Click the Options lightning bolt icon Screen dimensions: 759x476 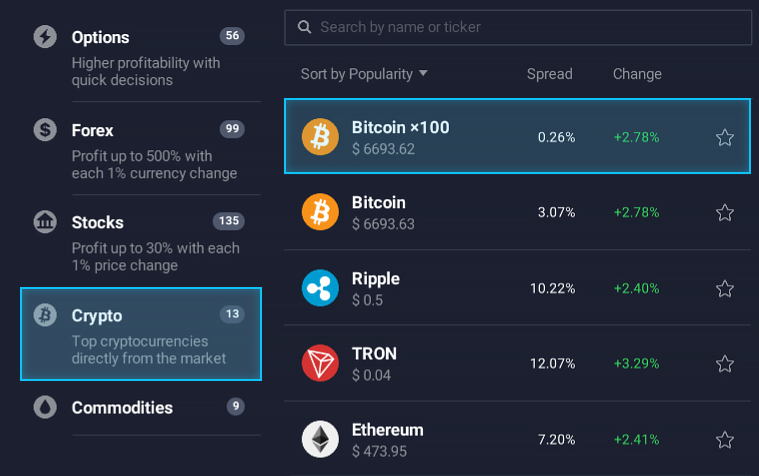coord(45,37)
